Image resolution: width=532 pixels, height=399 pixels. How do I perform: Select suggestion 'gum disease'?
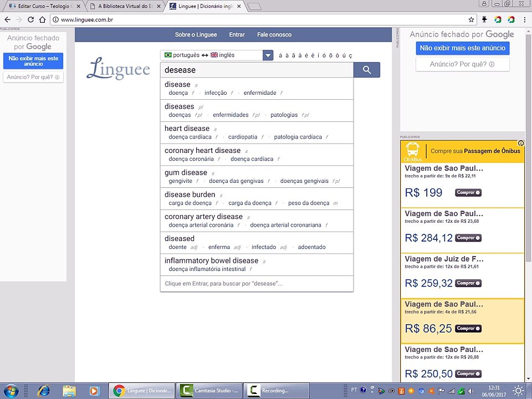click(x=257, y=177)
